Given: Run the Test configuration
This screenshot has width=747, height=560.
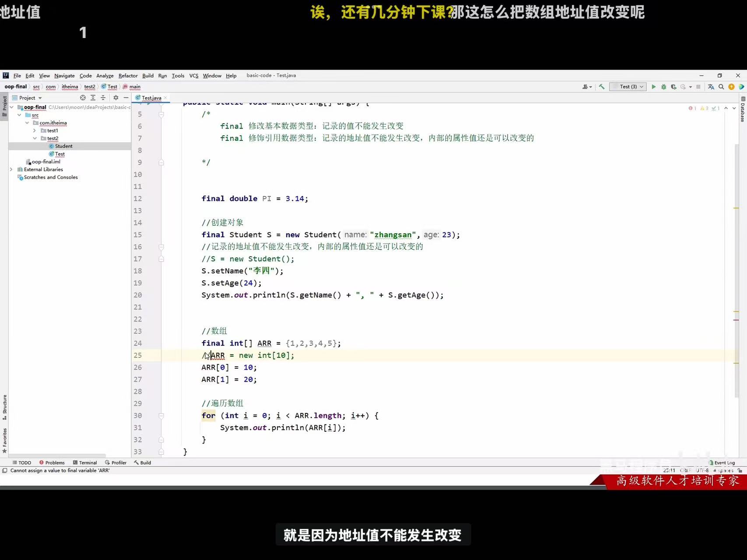Looking at the screenshot, I should click(654, 87).
